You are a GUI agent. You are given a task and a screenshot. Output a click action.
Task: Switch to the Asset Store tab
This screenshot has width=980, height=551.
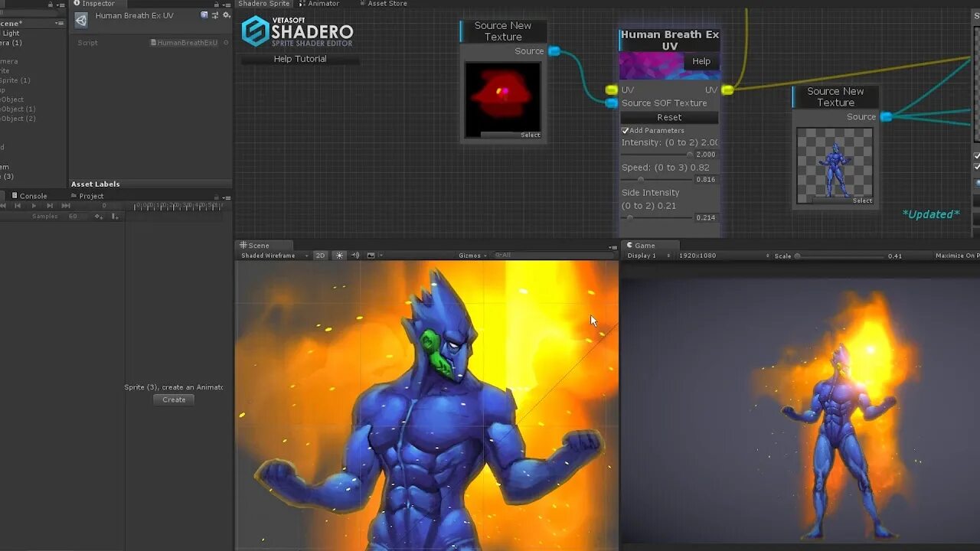pos(383,4)
